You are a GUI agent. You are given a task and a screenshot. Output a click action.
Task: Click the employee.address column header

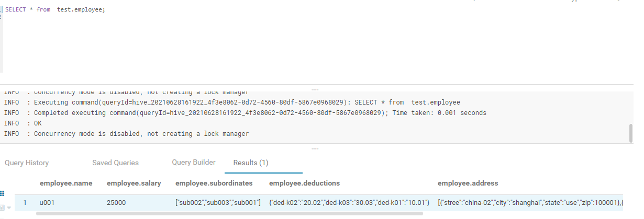468,183
